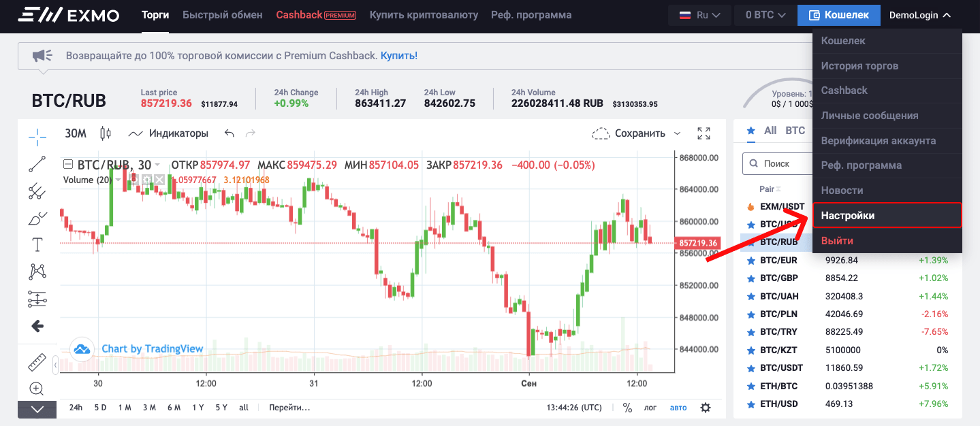Viewport: 980px width, 426px height.
Task: Toggle favorite star for BTC/EUR pair
Action: (751, 261)
